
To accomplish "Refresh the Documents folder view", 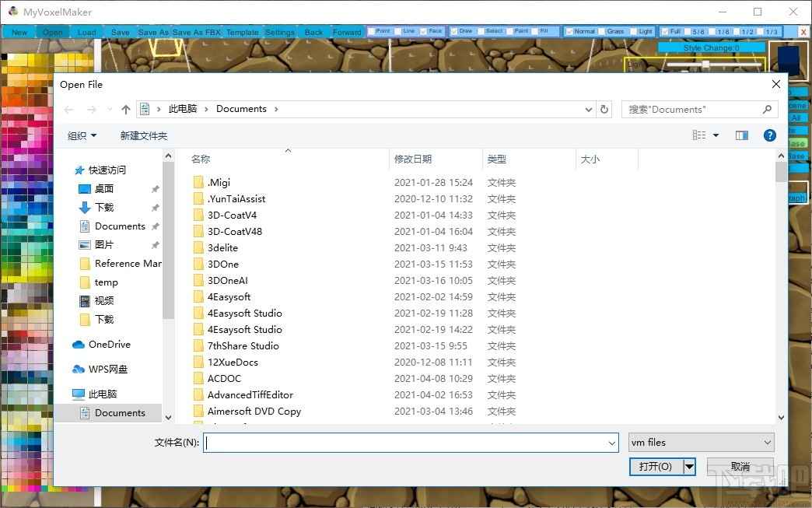I will tap(604, 109).
